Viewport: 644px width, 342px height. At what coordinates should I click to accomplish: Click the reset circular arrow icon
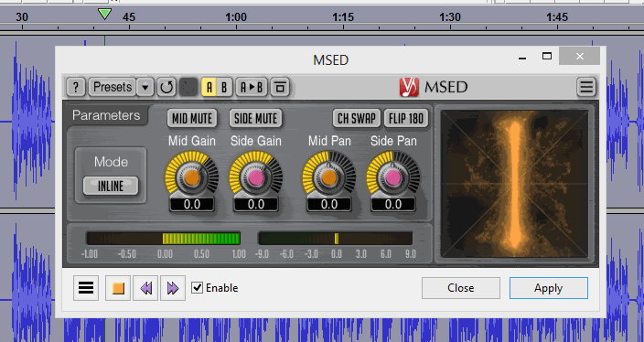coord(166,87)
